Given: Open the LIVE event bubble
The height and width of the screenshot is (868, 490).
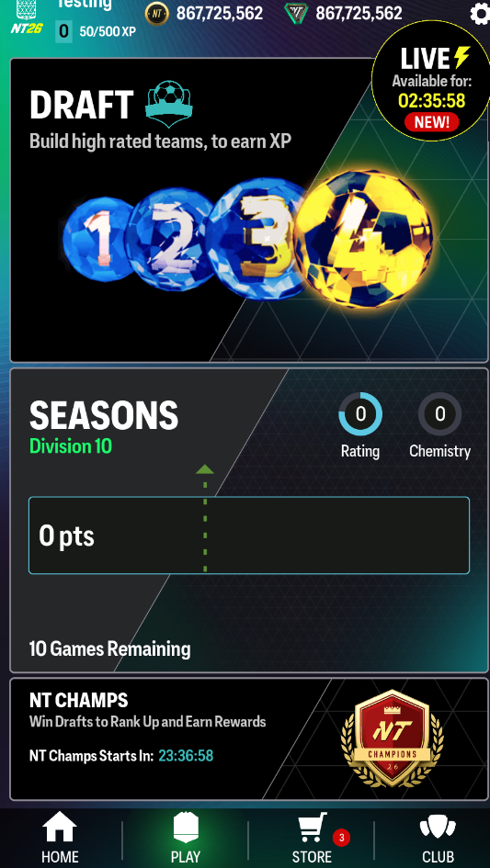Looking at the screenshot, I should click(x=431, y=82).
